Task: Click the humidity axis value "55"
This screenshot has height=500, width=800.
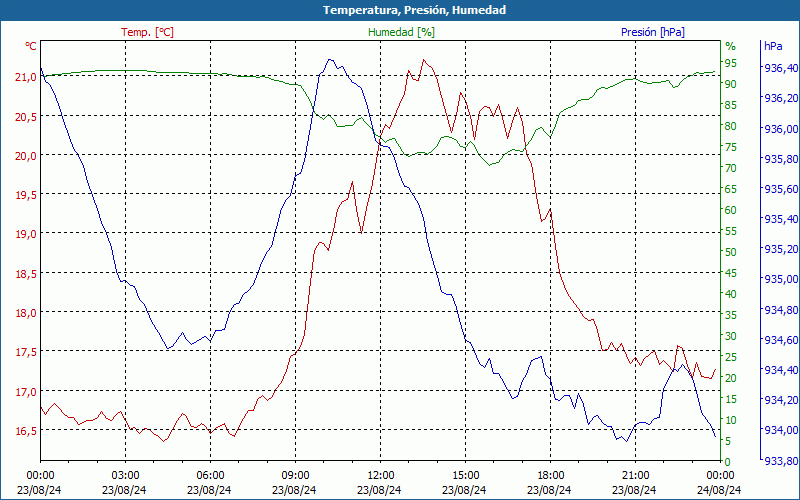Action: pyautogui.click(x=731, y=231)
